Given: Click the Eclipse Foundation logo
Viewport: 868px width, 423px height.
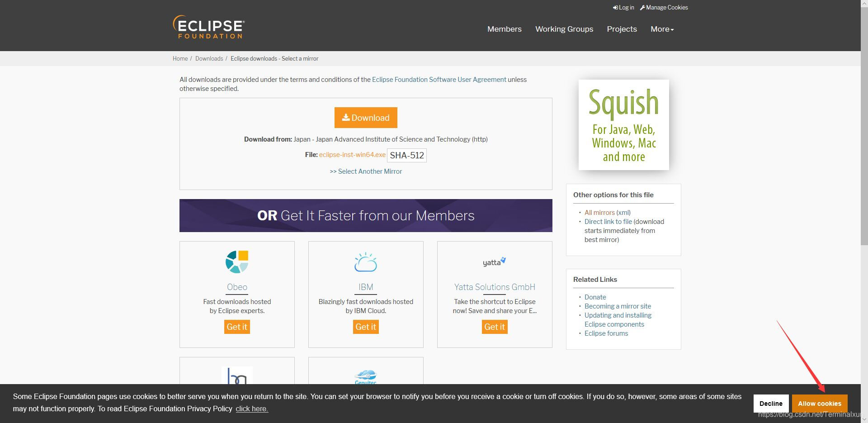Looking at the screenshot, I should point(209,27).
